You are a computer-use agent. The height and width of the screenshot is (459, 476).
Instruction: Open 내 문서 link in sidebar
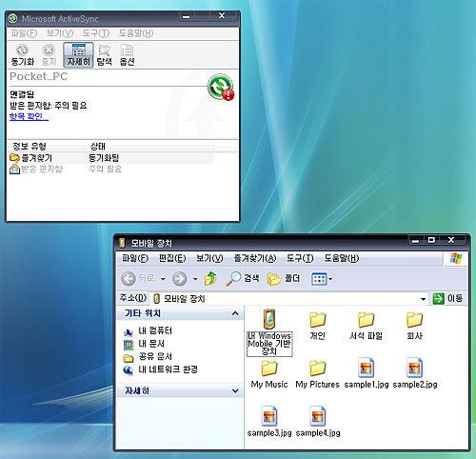[x=145, y=344]
